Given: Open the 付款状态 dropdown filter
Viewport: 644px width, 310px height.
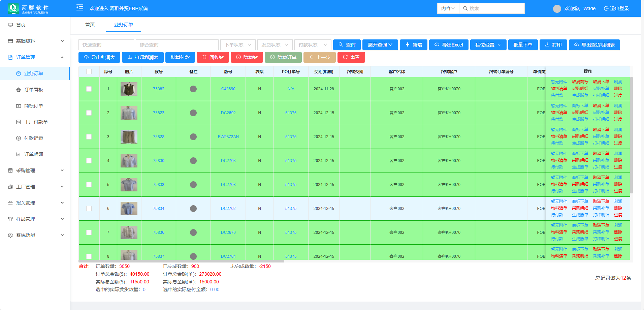Looking at the screenshot, I should [313, 45].
